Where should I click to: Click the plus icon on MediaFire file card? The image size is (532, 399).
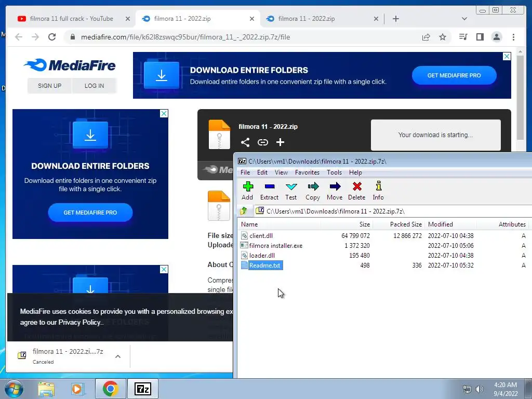point(280,142)
